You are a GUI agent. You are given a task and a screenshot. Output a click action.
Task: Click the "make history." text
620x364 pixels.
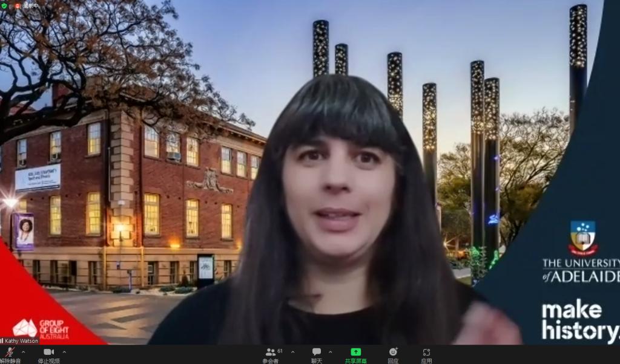click(x=580, y=321)
